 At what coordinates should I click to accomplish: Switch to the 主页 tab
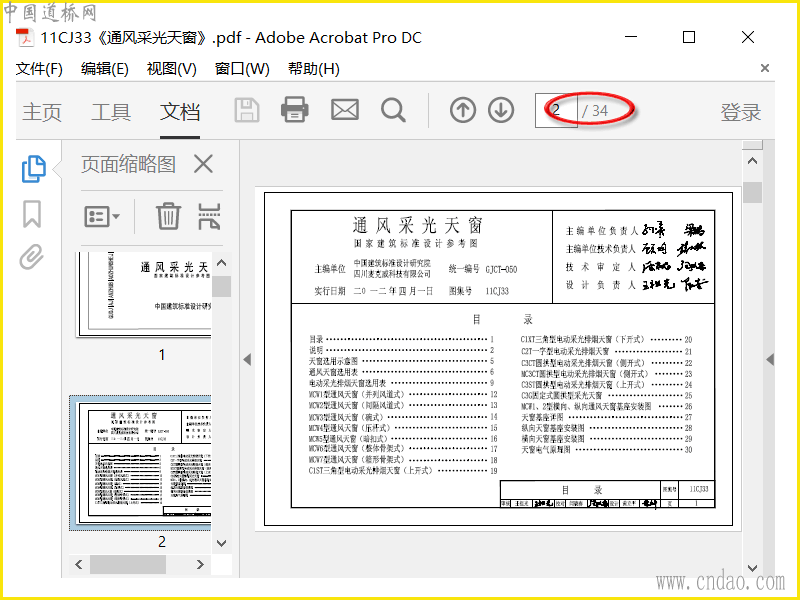point(42,112)
